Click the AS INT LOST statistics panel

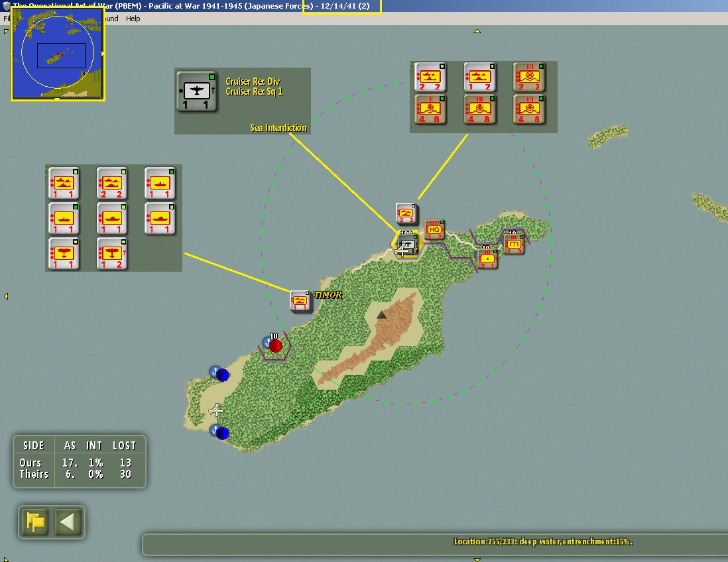click(x=80, y=461)
